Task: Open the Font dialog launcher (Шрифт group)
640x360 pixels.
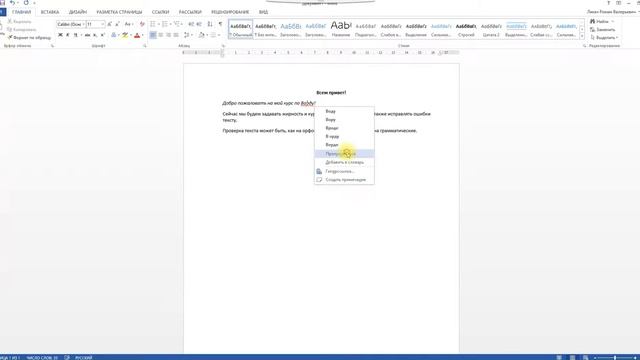Action: 145,46
